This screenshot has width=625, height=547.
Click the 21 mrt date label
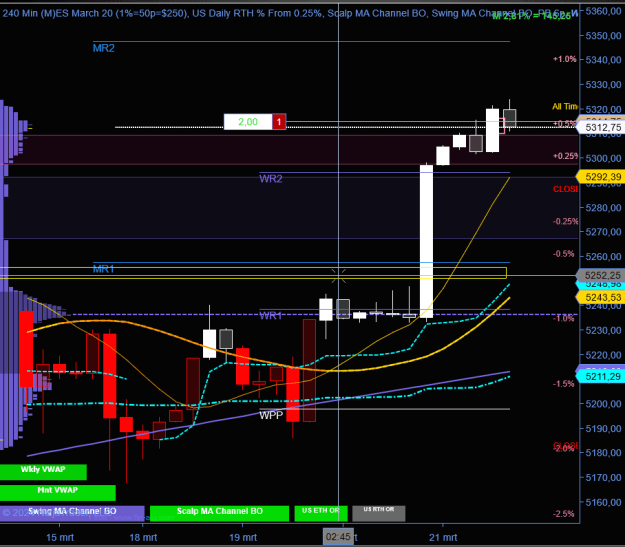point(443,537)
